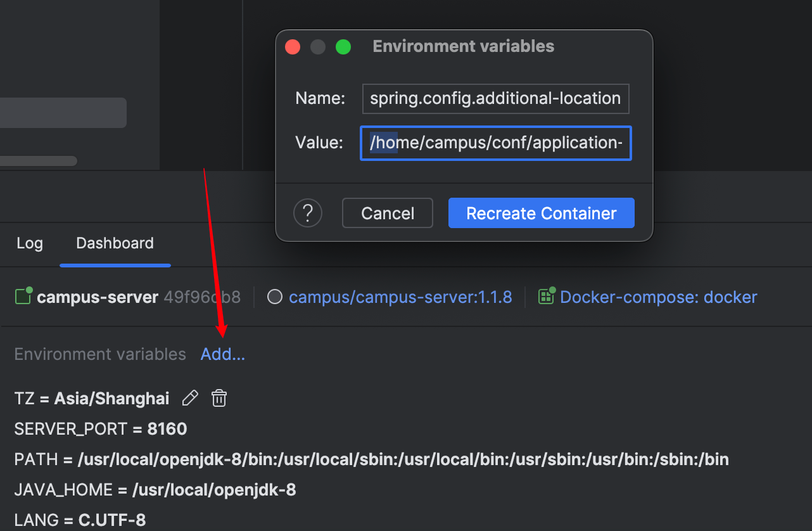Click the campus-server container icon
This screenshot has width=812, height=531.
[23, 297]
